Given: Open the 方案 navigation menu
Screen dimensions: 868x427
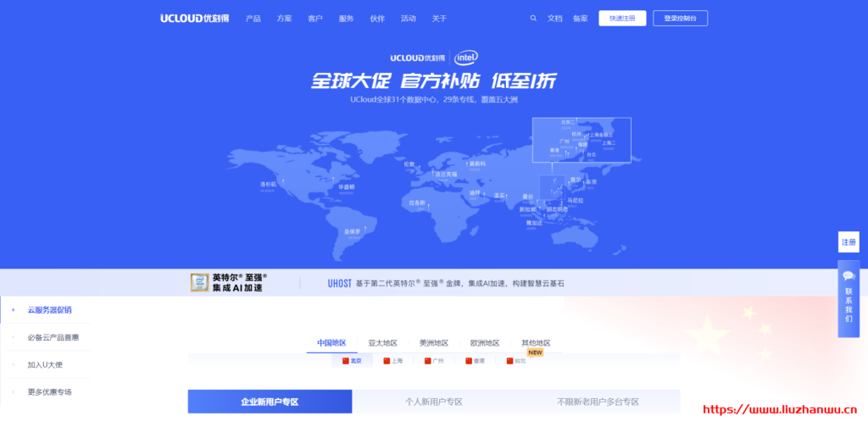Looking at the screenshot, I should pos(285,19).
